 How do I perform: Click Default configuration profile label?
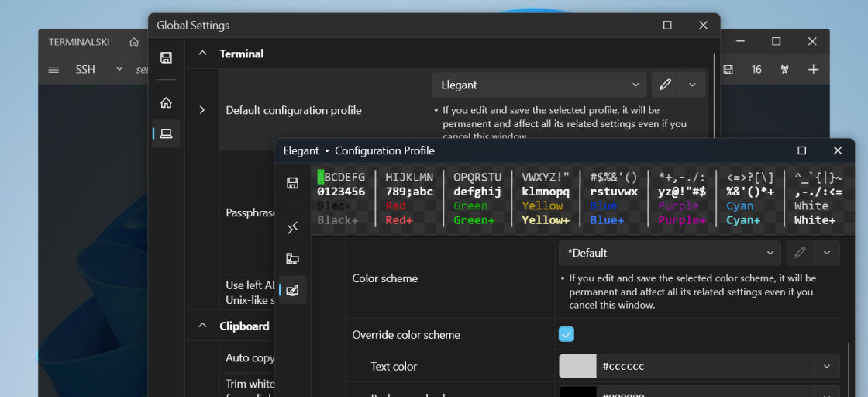click(x=294, y=110)
